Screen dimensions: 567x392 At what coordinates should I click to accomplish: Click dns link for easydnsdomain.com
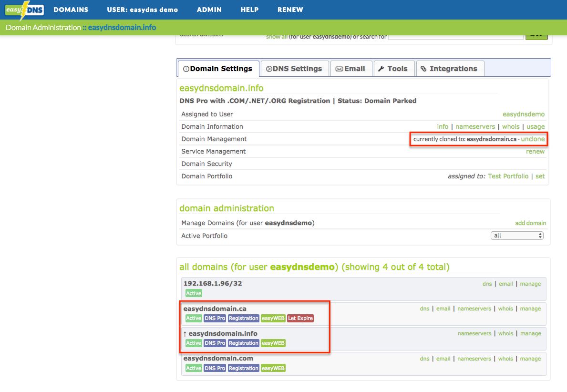[424, 359]
